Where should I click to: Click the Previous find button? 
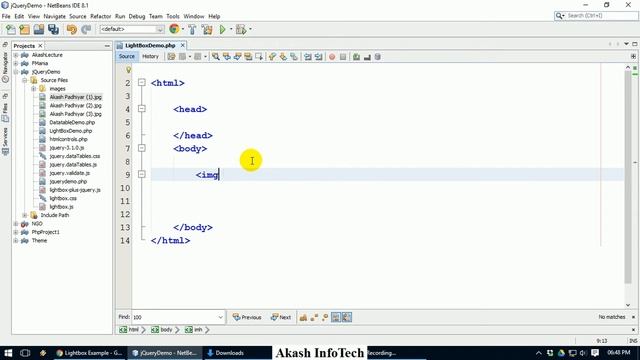coord(247,317)
